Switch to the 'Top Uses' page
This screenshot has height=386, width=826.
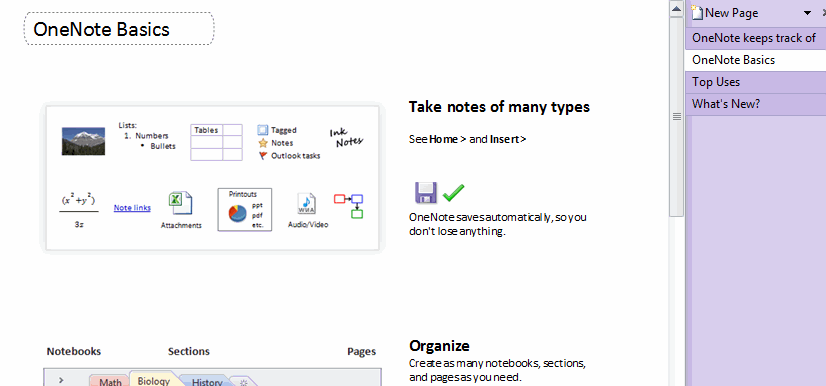pos(755,82)
